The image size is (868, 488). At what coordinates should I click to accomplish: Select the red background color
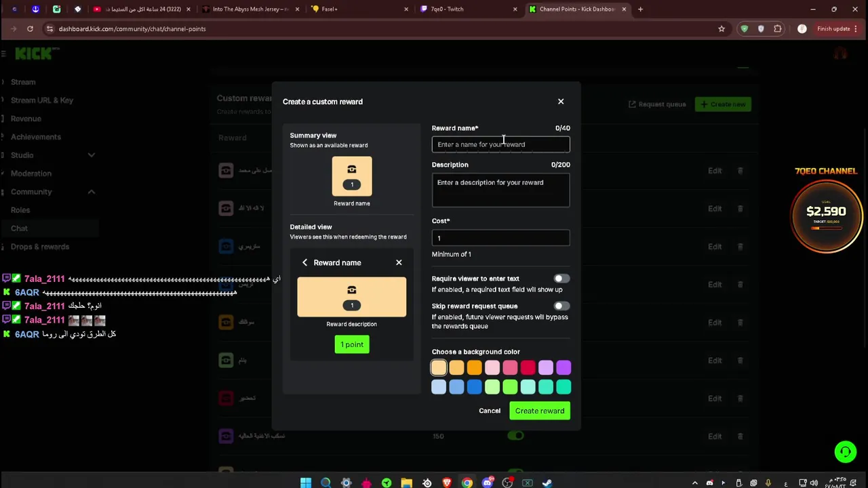pyautogui.click(x=528, y=367)
